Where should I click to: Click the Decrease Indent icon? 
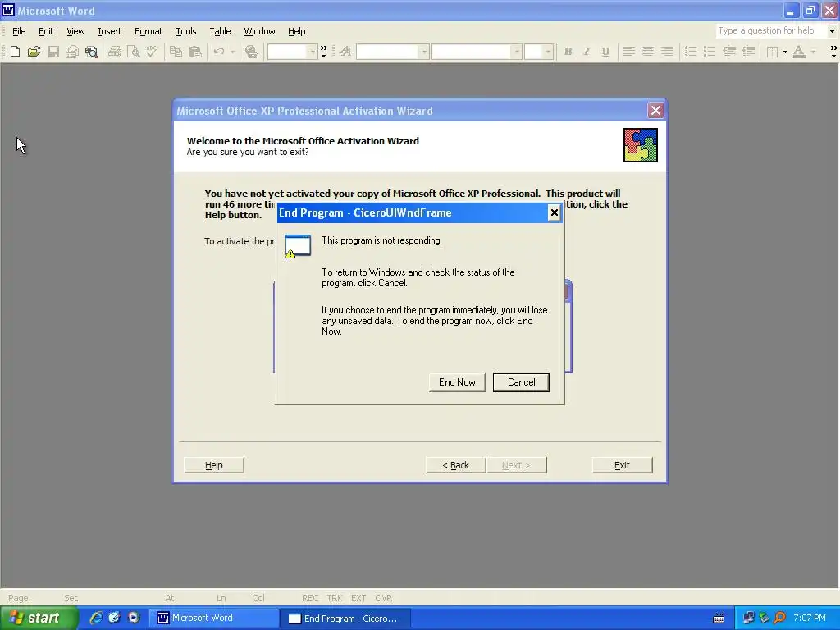729,52
